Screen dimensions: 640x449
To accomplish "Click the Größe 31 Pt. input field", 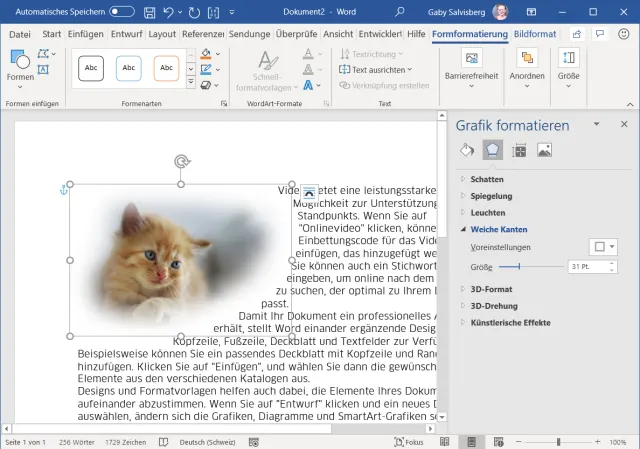I will (x=585, y=267).
